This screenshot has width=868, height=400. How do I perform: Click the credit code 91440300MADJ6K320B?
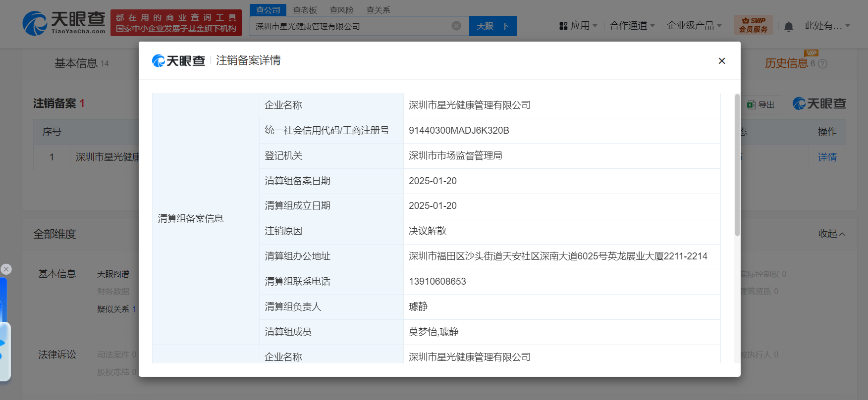[459, 131]
